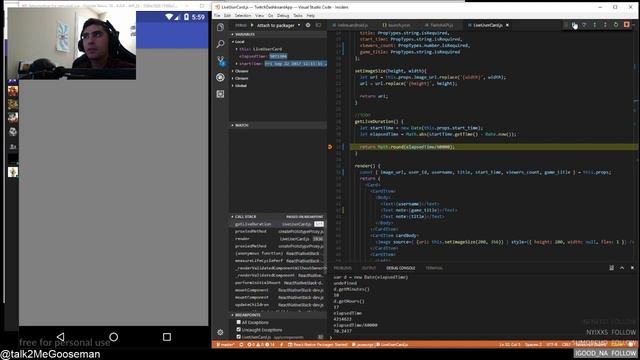Switch to the Output panel tab
The width and height of the screenshot is (640, 360).
369,268
